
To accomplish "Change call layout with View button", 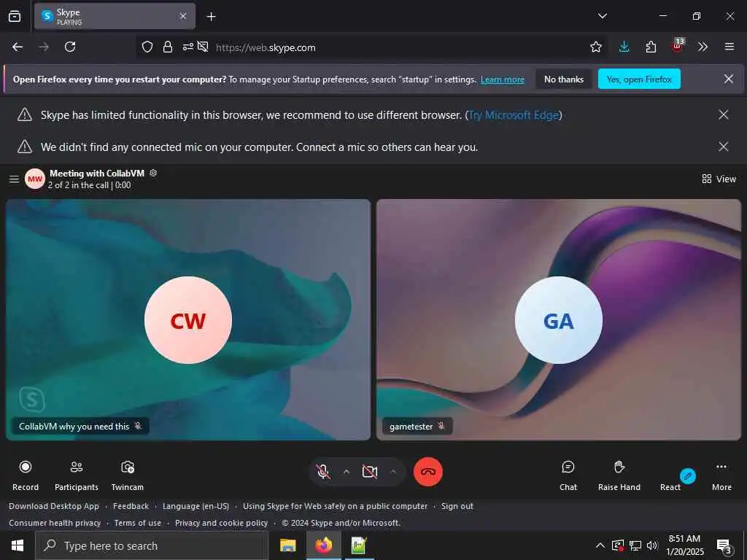I will click(719, 179).
